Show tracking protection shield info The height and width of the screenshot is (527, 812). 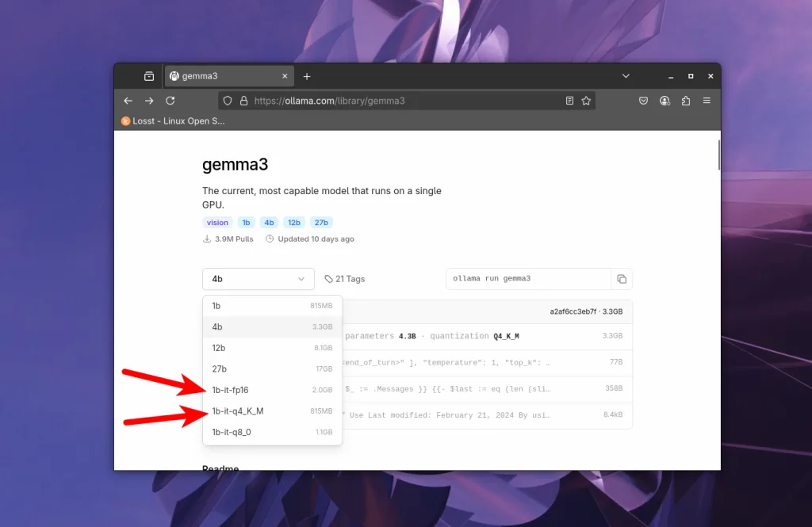click(x=228, y=101)
